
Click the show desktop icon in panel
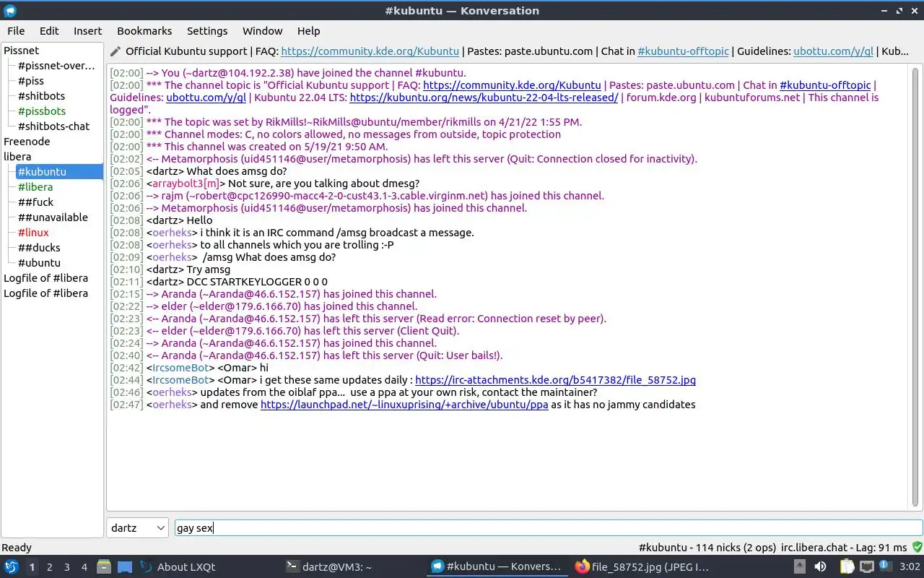coord(125,567)
